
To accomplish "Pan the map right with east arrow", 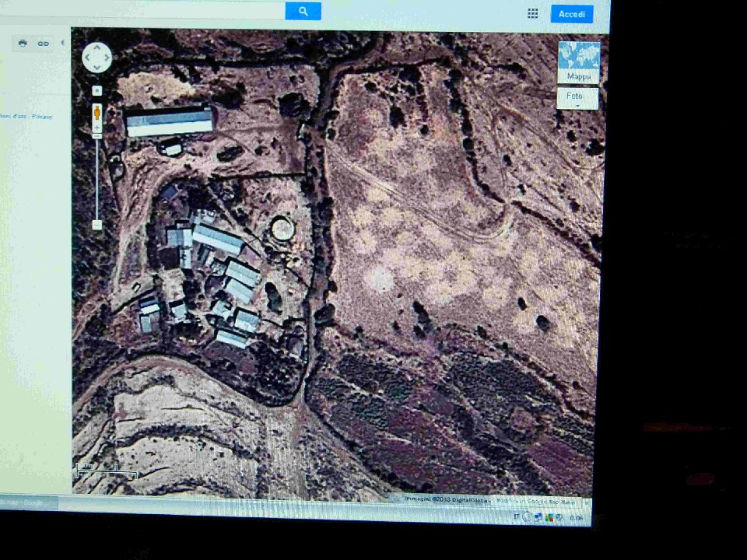I will 107,58.
